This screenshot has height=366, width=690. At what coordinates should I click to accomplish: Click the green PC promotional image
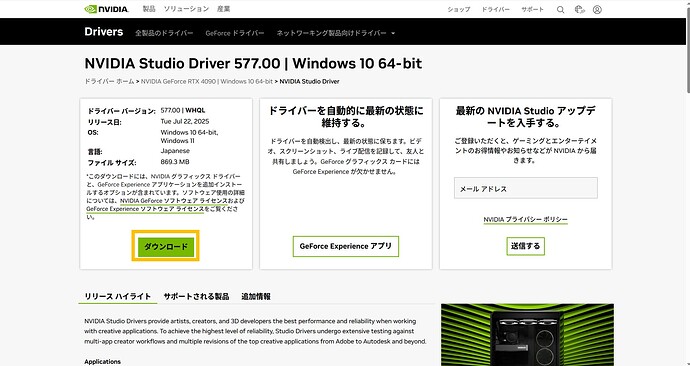point(527,334)
